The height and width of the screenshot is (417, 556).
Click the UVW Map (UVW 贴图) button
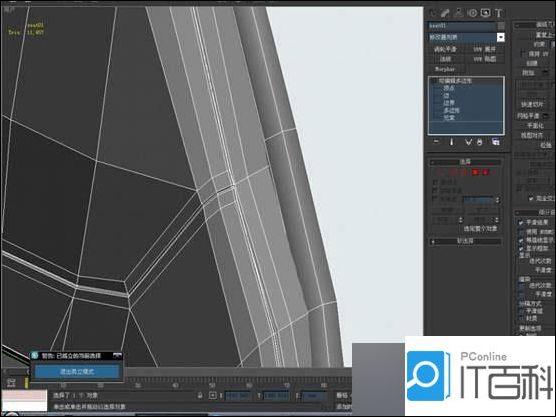[x=485, y=59]
